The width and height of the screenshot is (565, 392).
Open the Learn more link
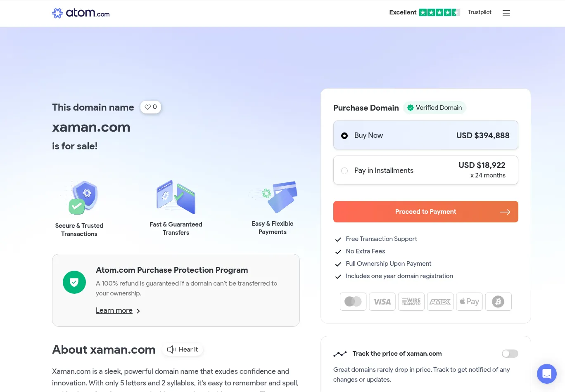114,311
